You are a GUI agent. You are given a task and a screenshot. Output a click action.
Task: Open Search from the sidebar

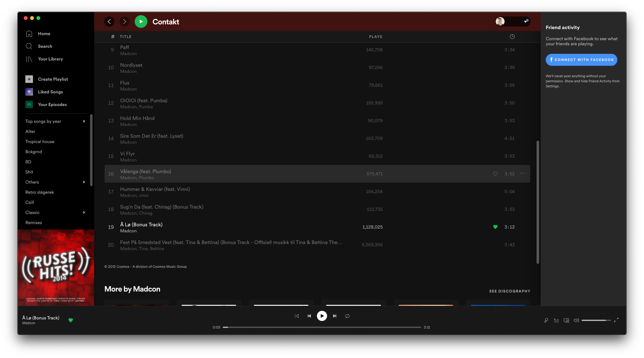pos(45,46)
